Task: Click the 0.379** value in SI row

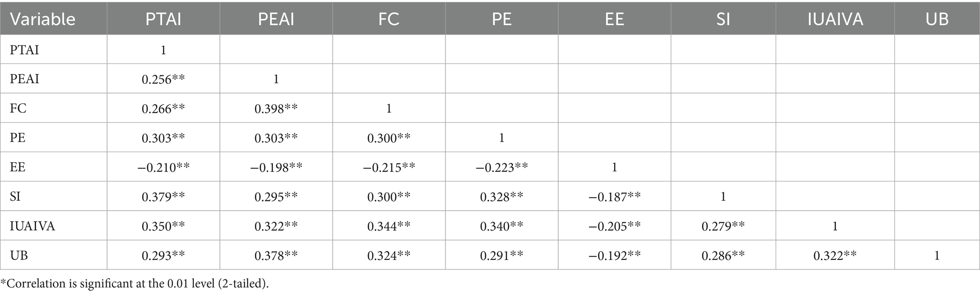Action: (x=163, y=197)
